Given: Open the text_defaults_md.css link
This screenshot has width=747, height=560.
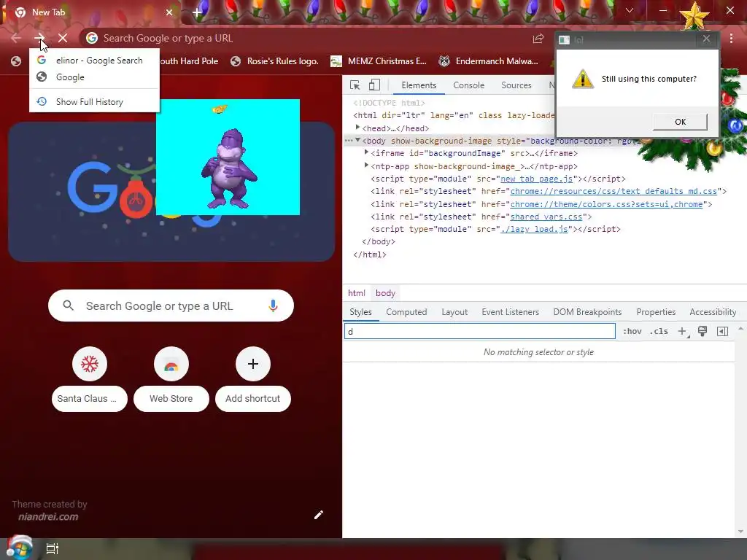Looking at the screenshot, I should point(614,191).
